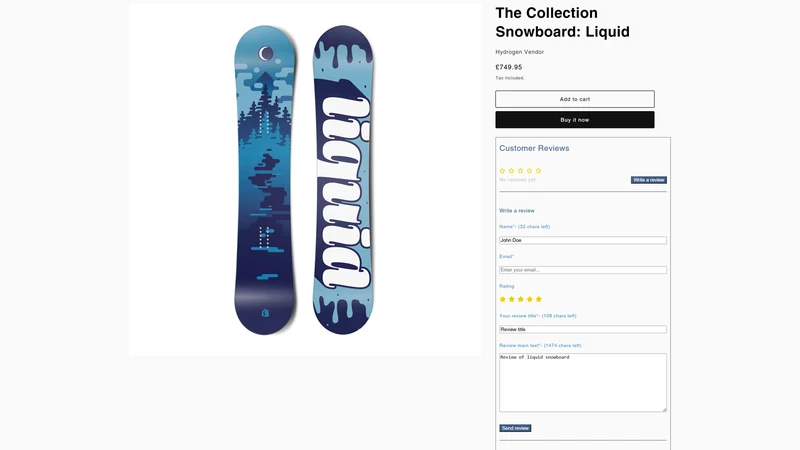Add the Liquid snowboard to cart
This screenshot has height=450, width=800.
pyautogui.click(x=574, y=99)
